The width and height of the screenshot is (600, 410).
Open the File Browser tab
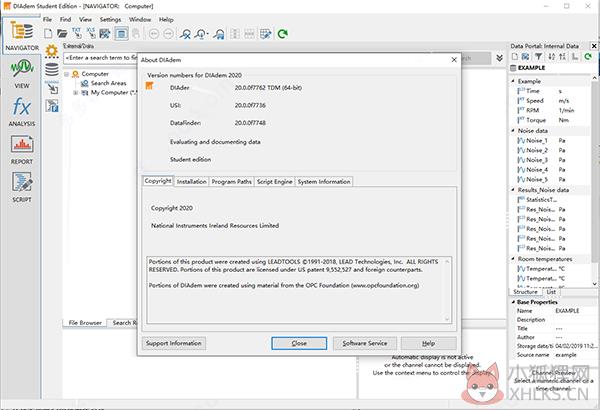(x=85, y=323)
